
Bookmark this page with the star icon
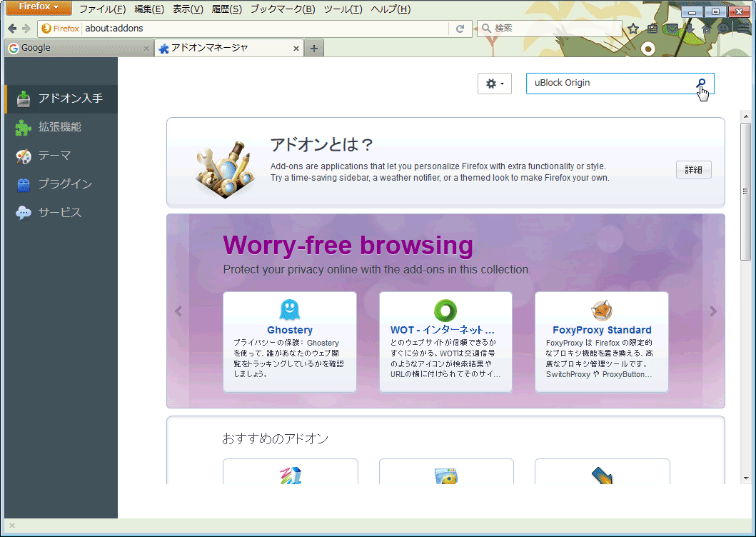click(633, 29)
